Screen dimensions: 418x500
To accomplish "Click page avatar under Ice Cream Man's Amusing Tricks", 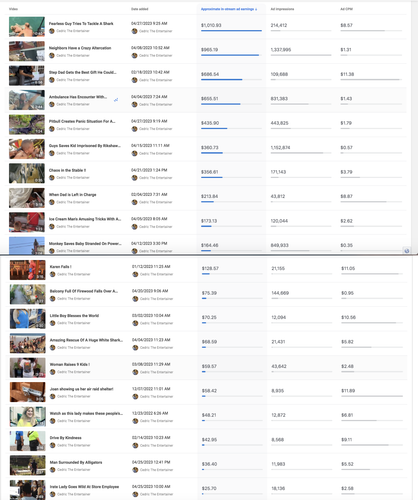I will click(x=52, y=226).
